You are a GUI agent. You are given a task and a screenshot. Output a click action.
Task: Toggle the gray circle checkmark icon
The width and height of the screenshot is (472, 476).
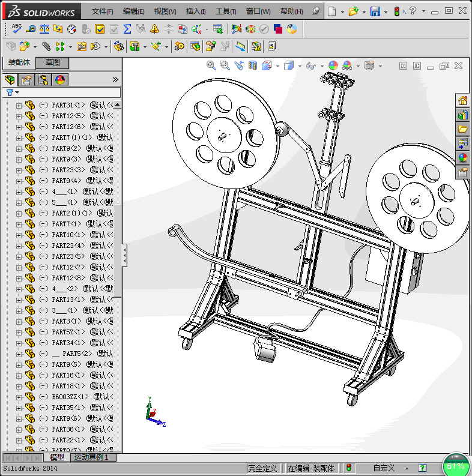(264, 29)
